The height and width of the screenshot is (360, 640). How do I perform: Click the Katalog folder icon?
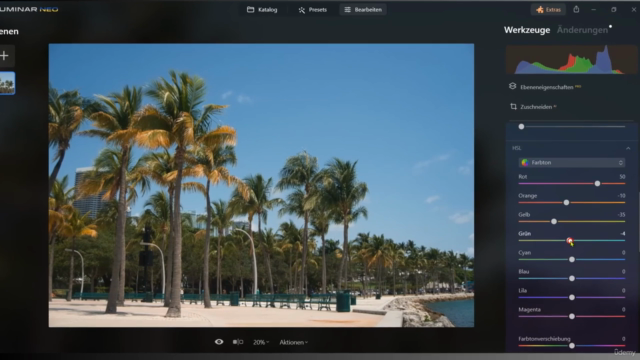251,9
